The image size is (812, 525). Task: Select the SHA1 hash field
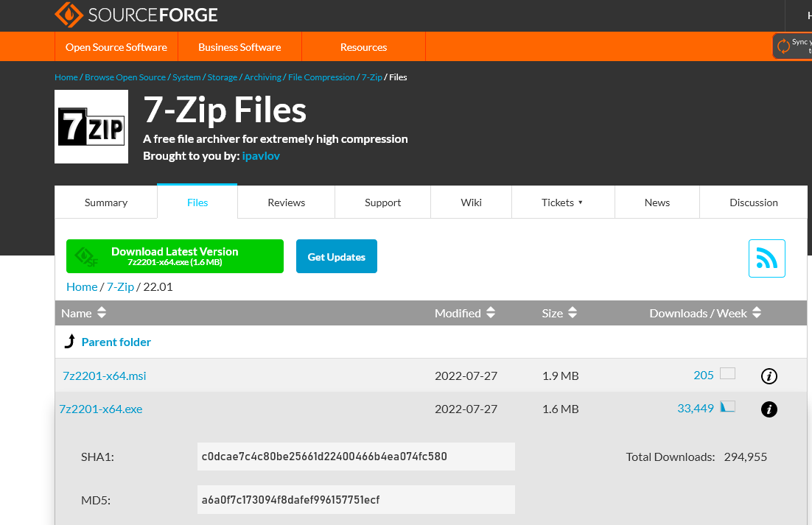pos(357,457)
